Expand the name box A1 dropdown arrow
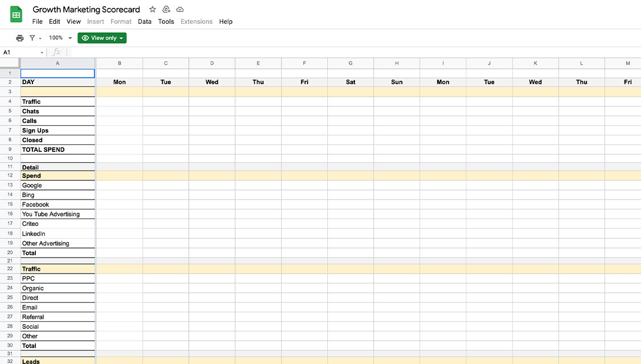This screenshot has width=641, height=364. click(x=42, y=53)
